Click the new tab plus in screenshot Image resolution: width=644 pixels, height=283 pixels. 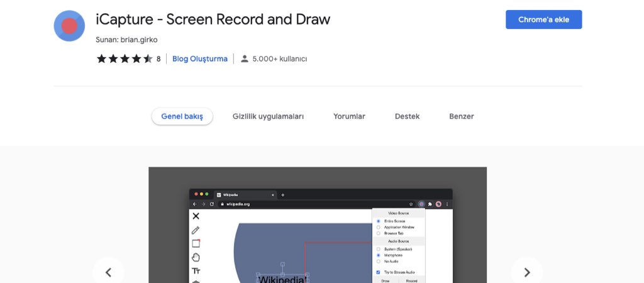point(282,195)
